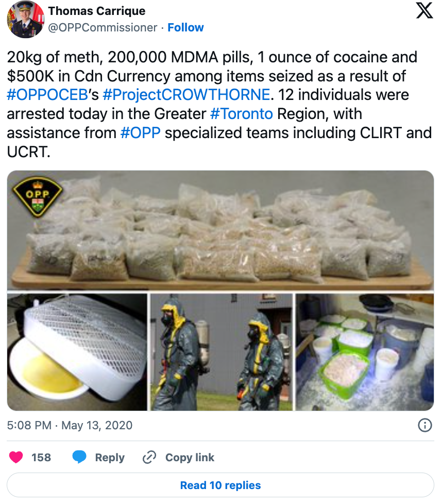Click the OPP badge logo on photo
Image resolution: width=441 pixels, height=504 pixels.
37,196
